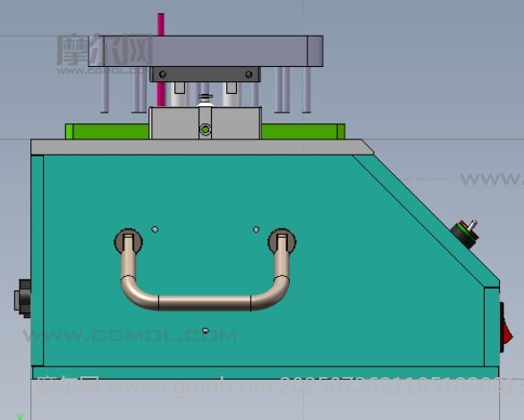Click the large gray top plate
Viewport: 524px width, 420px height.
click(206, 51)
